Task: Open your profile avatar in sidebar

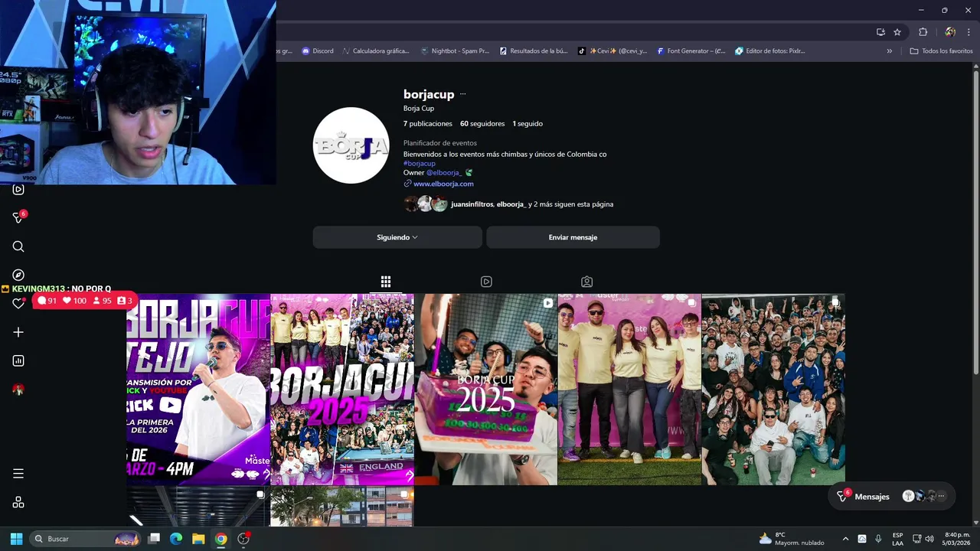Action: click(x=18, y=390)
